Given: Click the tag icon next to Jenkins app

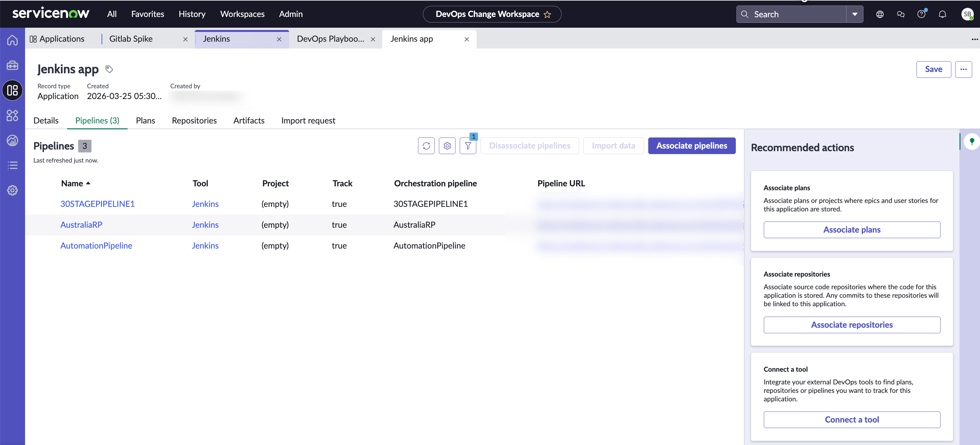Looking at the screenshot, I should tap(109, 69).
